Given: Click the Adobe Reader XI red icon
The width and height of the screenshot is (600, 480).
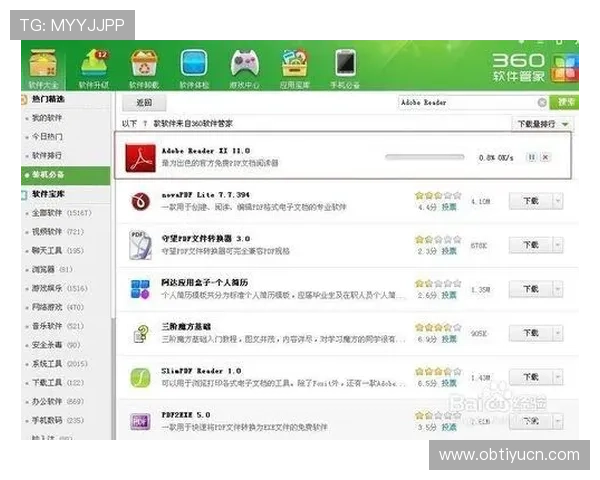Looking at the screenshot, I should click(140, 158).
